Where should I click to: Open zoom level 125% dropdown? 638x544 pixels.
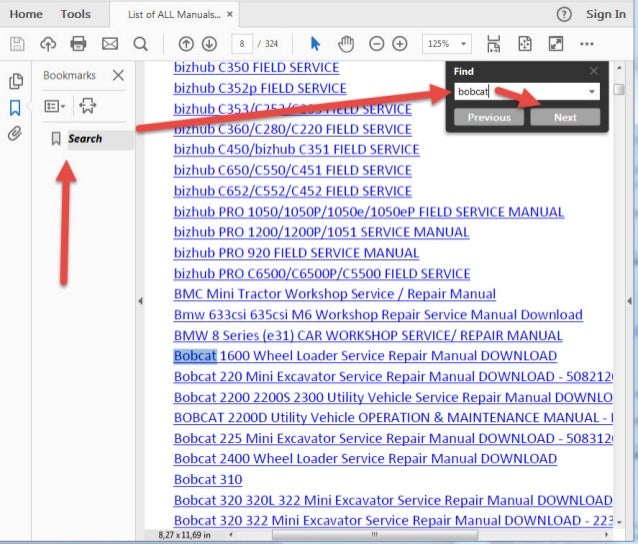(x=463, y=44)
